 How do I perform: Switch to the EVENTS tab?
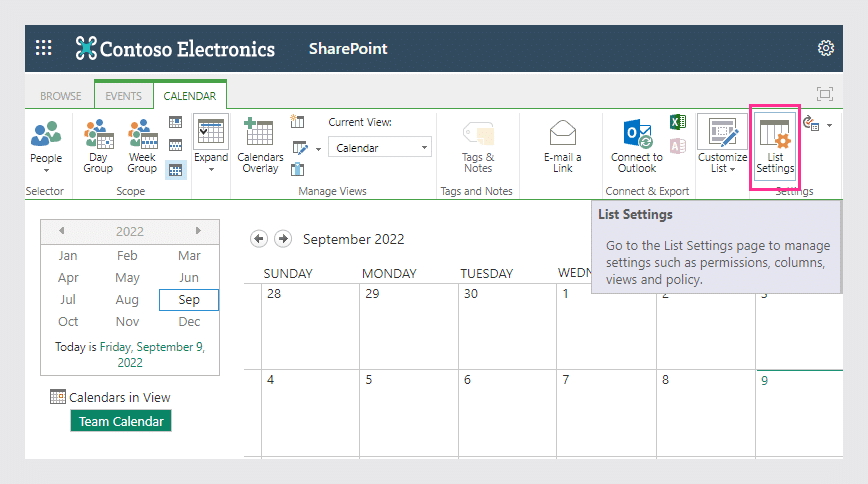(x=123, y=96)
